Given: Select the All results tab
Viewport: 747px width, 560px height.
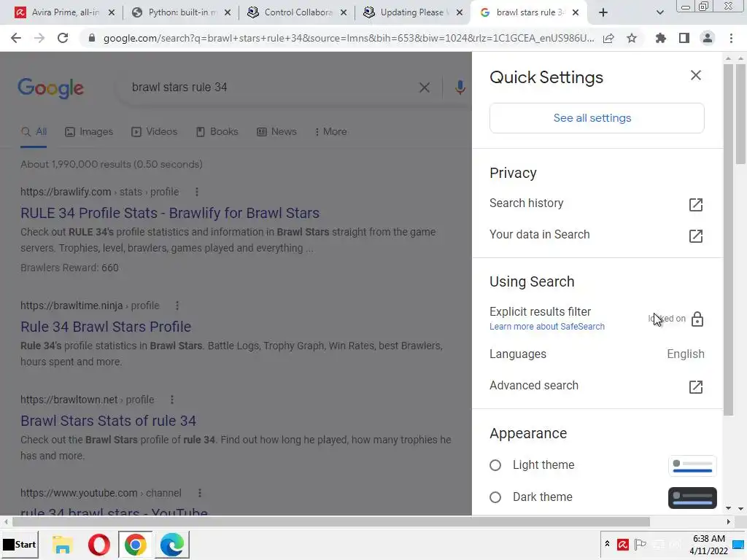Looking at the screenshot, I should pos(34,132).
